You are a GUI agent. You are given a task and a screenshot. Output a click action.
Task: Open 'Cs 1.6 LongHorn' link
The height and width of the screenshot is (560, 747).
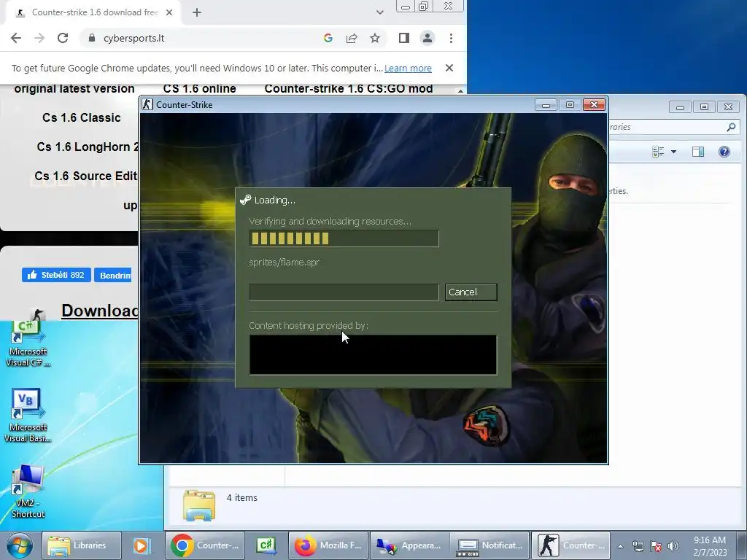point(88,147)
